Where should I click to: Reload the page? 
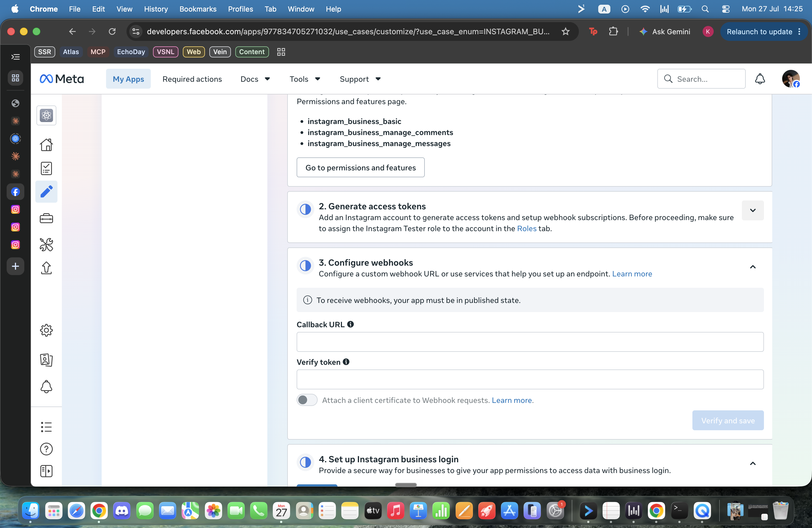pos(112,32)
